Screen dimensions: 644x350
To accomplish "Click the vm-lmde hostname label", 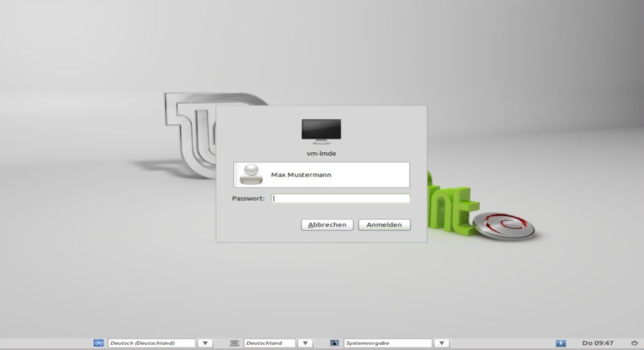I will [x=321, y=153].
